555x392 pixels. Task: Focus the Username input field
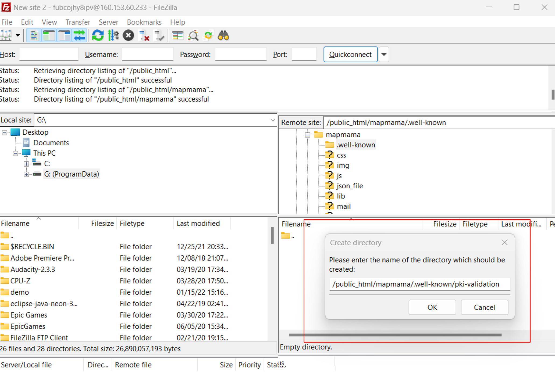[x=148, y=54]
